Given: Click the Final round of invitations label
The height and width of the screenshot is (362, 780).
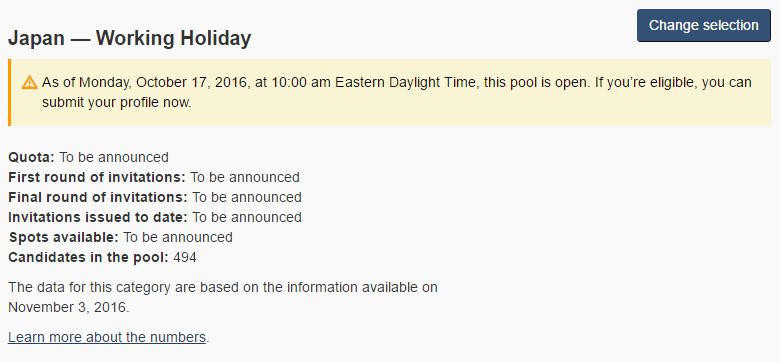Looking at the screenshot, I should coord(98,197).
